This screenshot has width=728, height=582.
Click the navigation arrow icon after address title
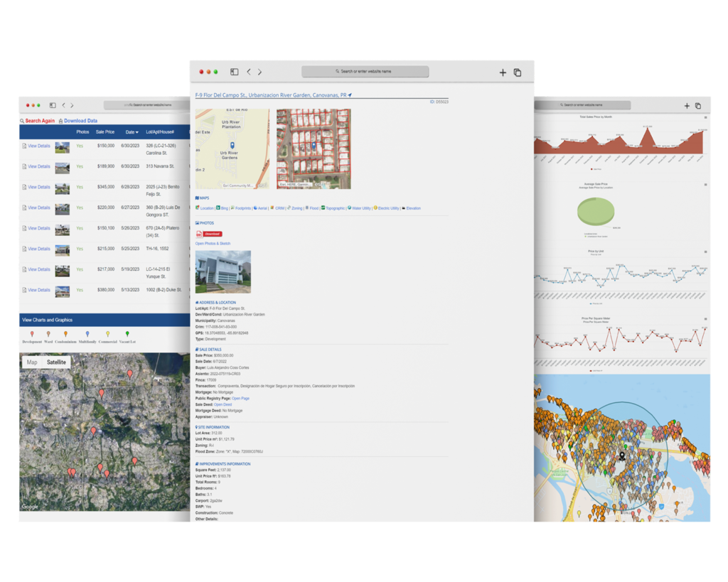pyautogui.click(x=350, y=95)
